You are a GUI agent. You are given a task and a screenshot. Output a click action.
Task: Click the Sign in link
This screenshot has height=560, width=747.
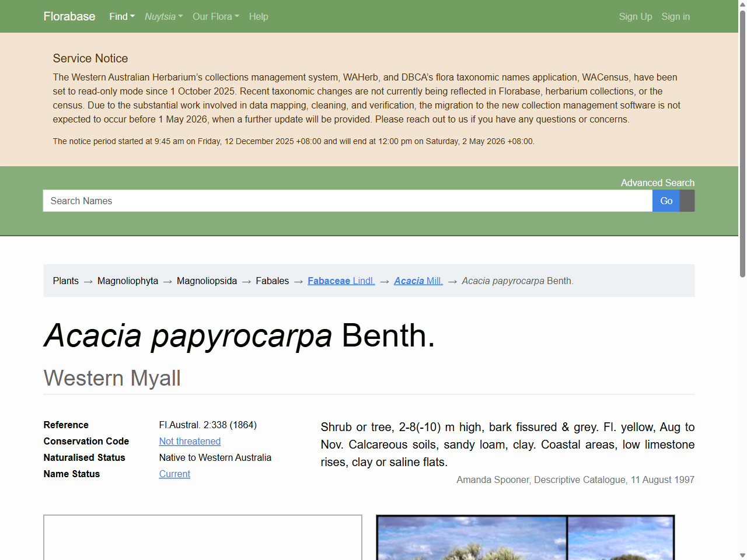(675, 16)
